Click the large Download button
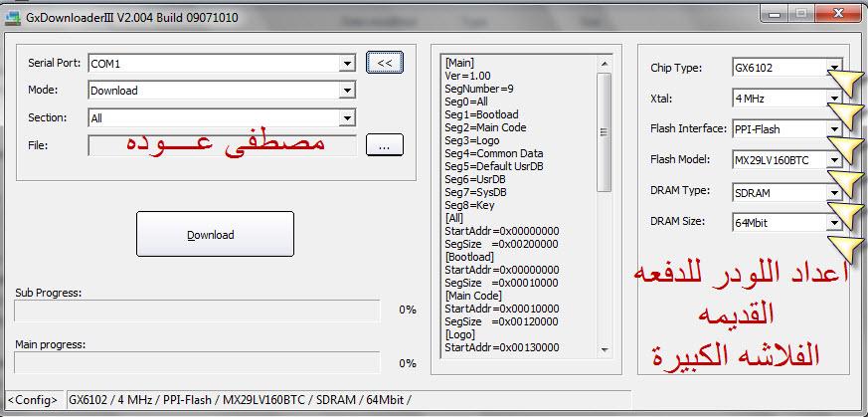This screenshot has height=417, width=868. [x=215, y=234]
